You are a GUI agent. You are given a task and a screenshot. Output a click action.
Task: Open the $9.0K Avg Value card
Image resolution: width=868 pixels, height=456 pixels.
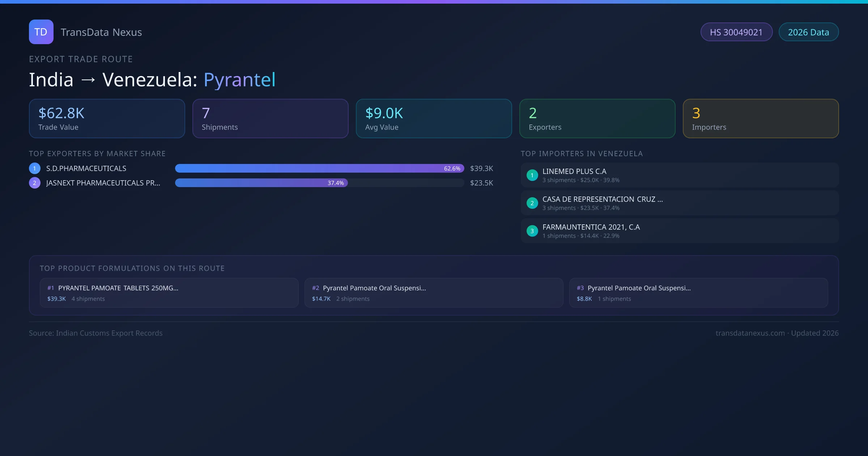434,119
